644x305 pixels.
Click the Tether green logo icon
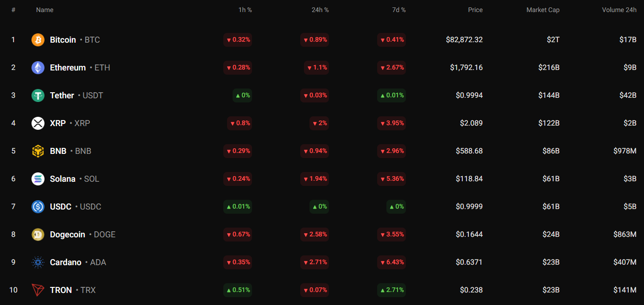tap(38, 95)
